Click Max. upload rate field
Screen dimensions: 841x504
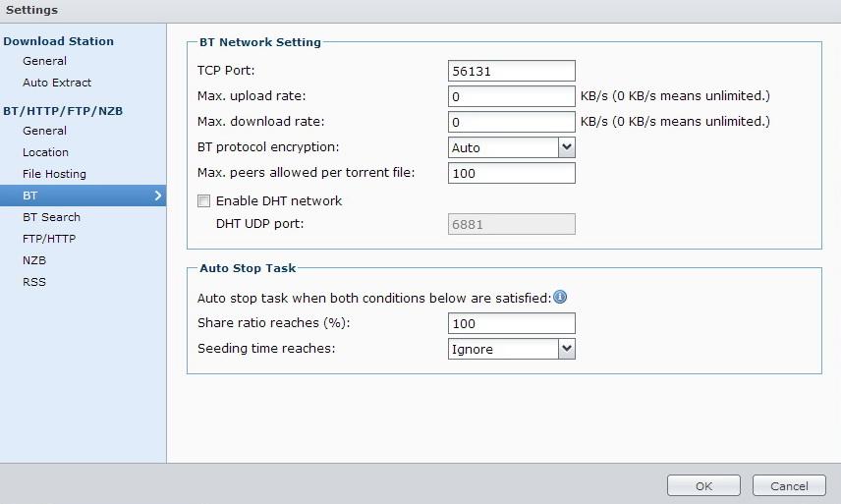[x=512, y=96]
